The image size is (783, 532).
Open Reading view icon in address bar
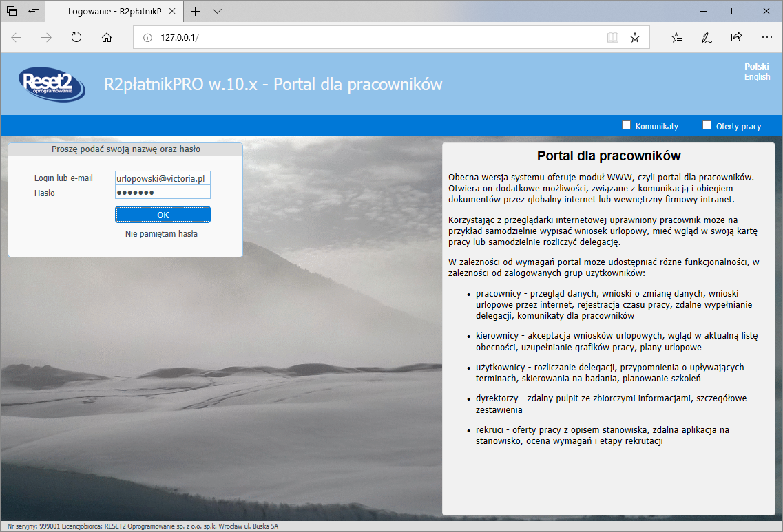(613, 37)
